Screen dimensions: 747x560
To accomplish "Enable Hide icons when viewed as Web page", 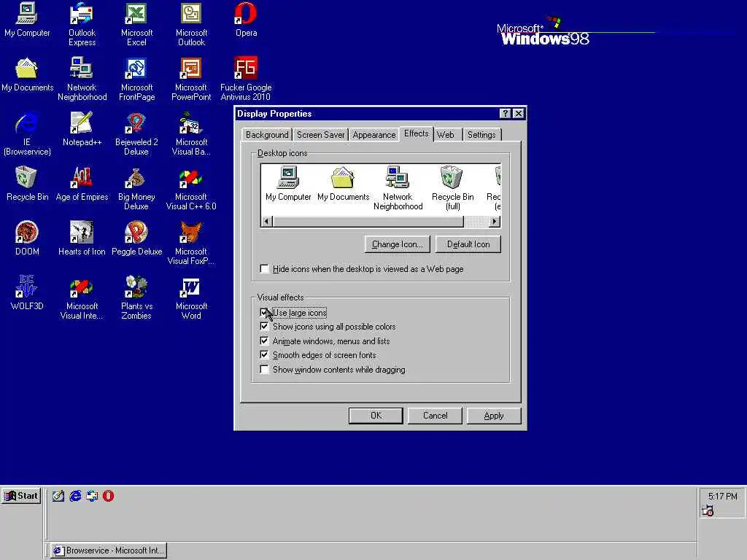I will 264,268.
